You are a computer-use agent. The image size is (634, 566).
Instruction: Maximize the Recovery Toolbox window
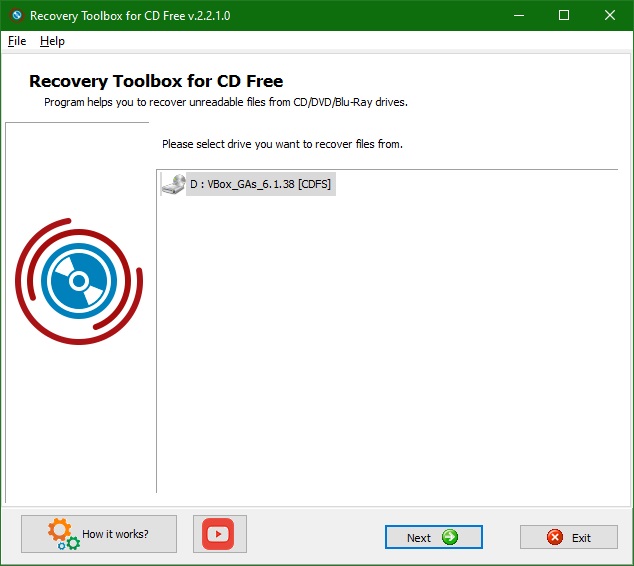[x=564, y=16]
